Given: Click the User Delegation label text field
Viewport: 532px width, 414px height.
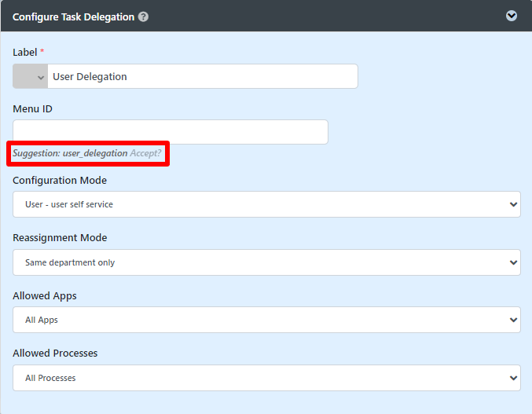Looking at the screenshot, I should [202, 76].
